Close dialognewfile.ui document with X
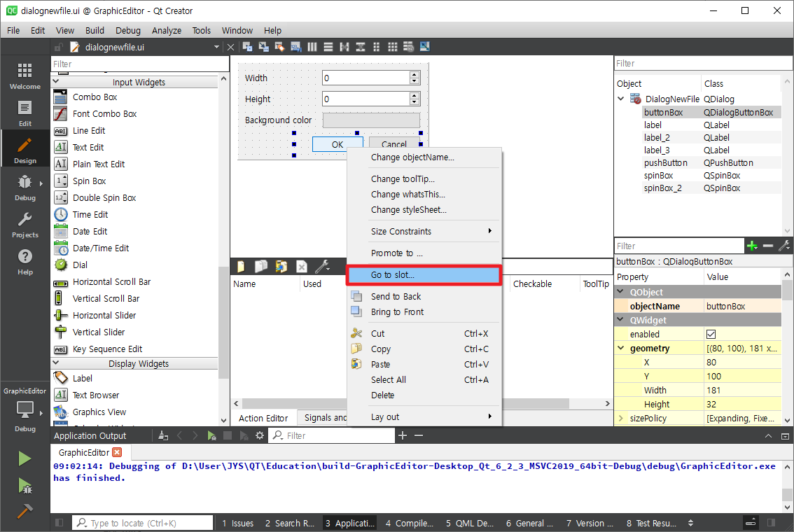 click(230, 47)
